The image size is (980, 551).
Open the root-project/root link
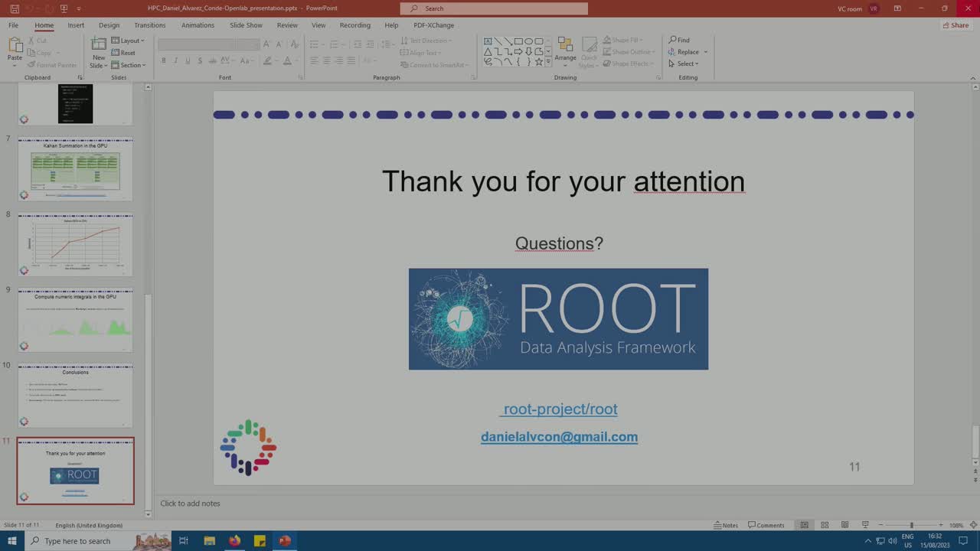560,409
